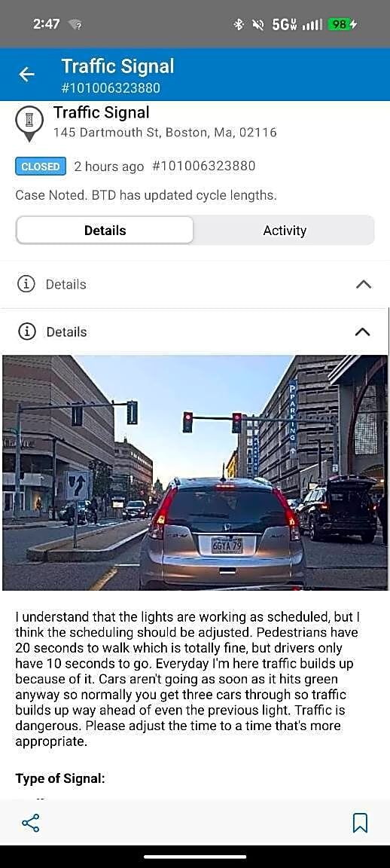Tap the traffic signal map pin icon
390x868 pixels.
point(29,124)
